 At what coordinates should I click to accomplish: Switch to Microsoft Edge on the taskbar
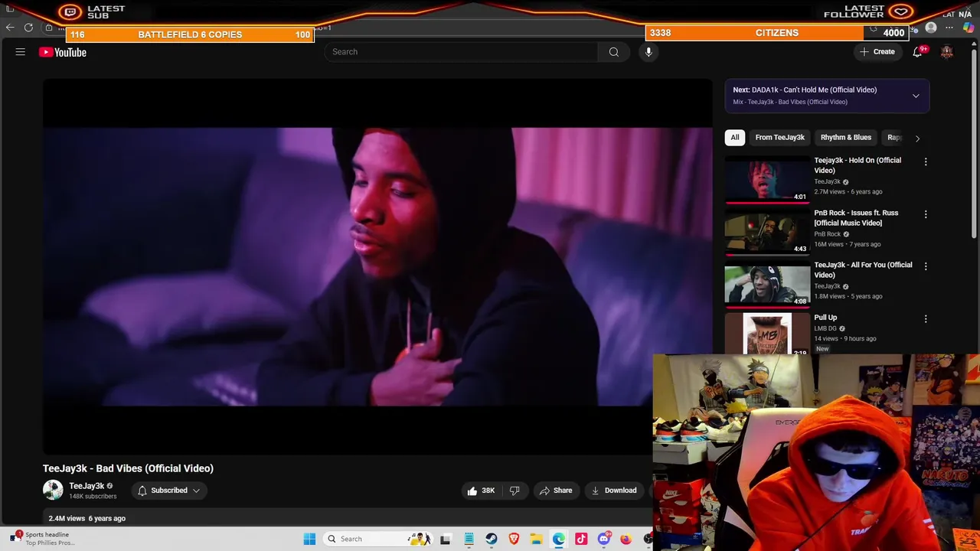pos(559,539)
